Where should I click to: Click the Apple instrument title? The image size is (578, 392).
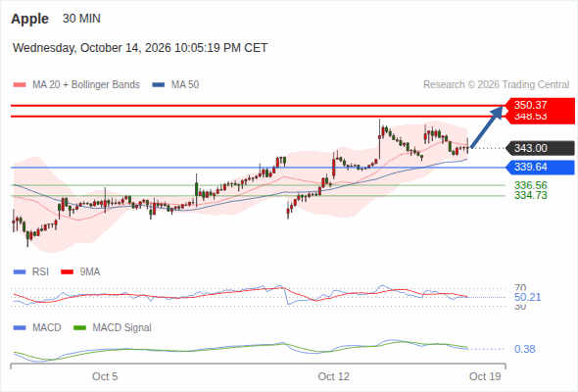[29, 19]
